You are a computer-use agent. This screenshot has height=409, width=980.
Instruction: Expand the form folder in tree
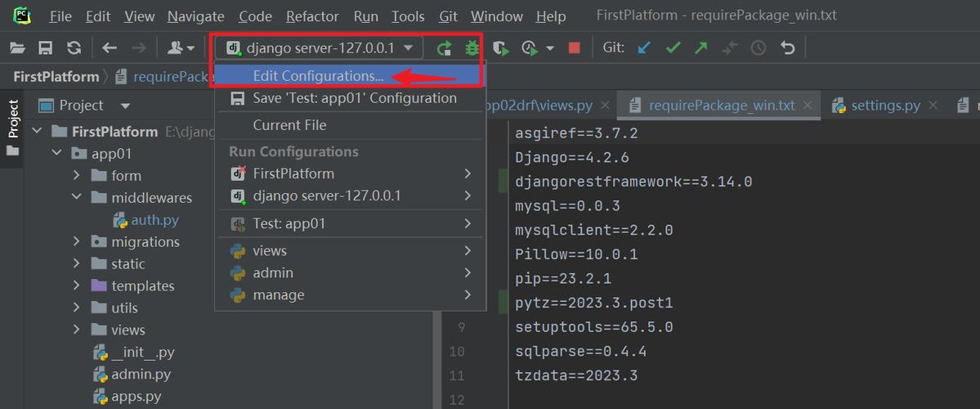coord(76,176)
